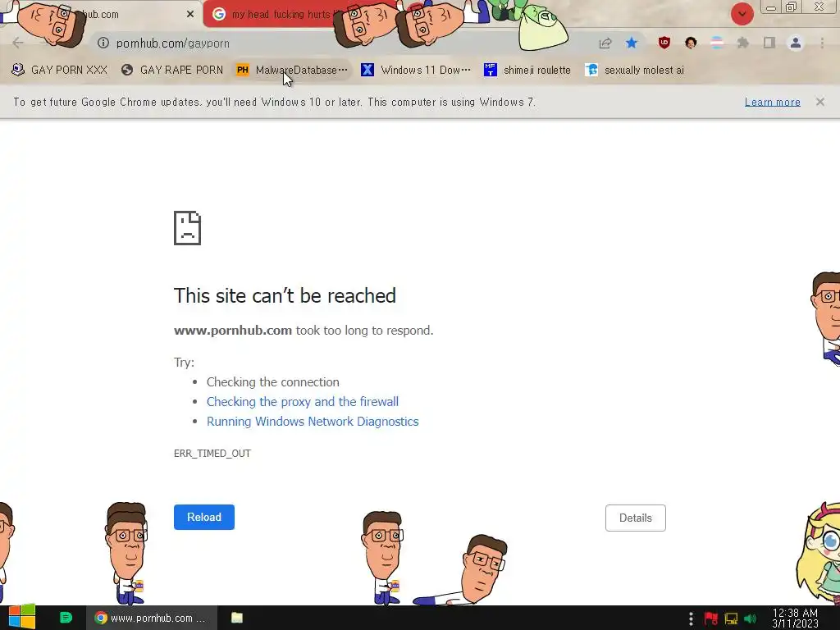Click the sad page error icon
Image resolution: width=840 pixels, height=630 pixels.
pos(188,228)
